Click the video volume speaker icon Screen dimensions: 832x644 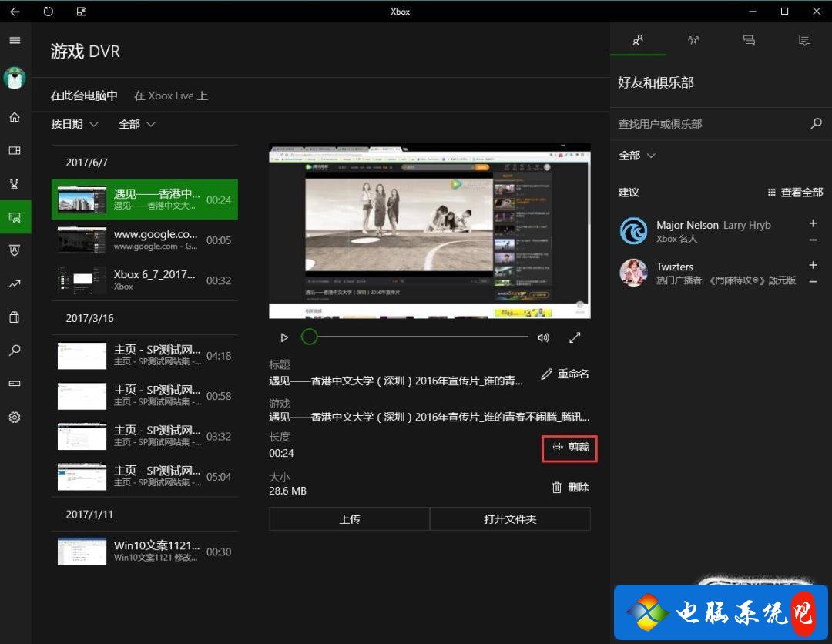(x=543, y=337)
